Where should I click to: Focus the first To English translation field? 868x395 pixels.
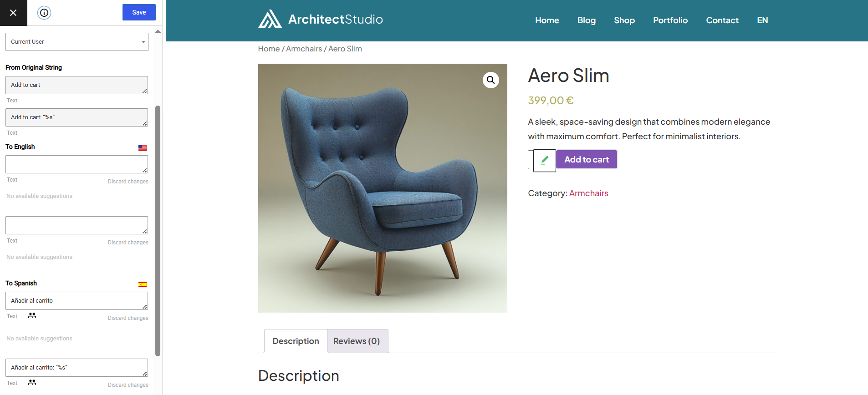click(x=77, y=164)
